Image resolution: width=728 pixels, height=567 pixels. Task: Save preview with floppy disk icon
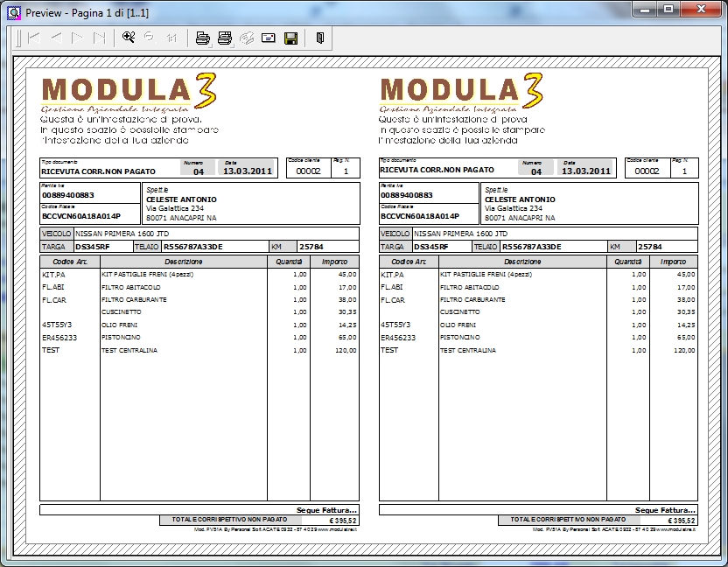pyautogui.click(x=291, y=38)
